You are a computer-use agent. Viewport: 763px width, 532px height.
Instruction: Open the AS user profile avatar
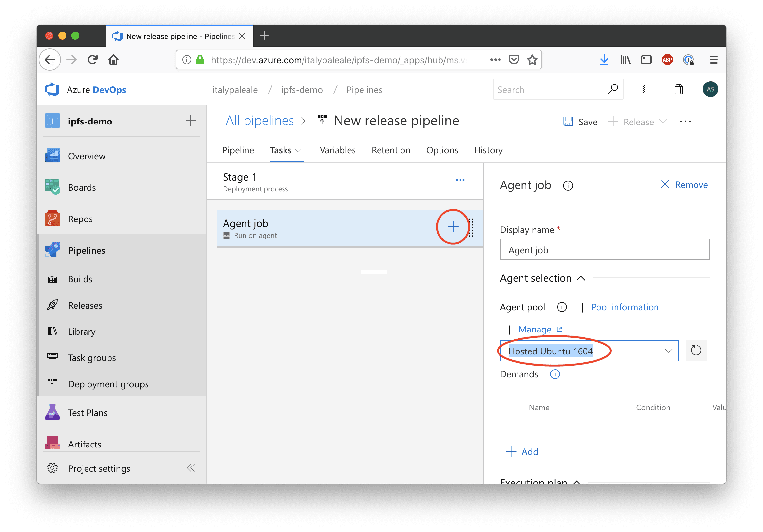click(x=710, y=89)
